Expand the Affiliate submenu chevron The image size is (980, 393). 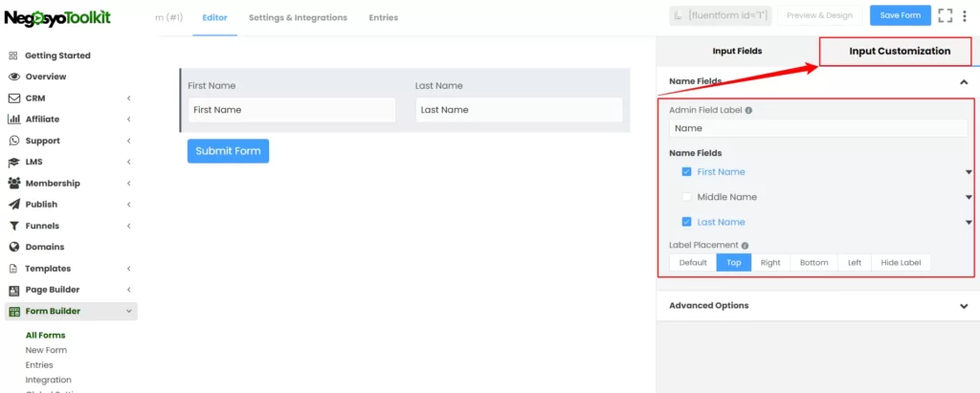tap(129, 120)
